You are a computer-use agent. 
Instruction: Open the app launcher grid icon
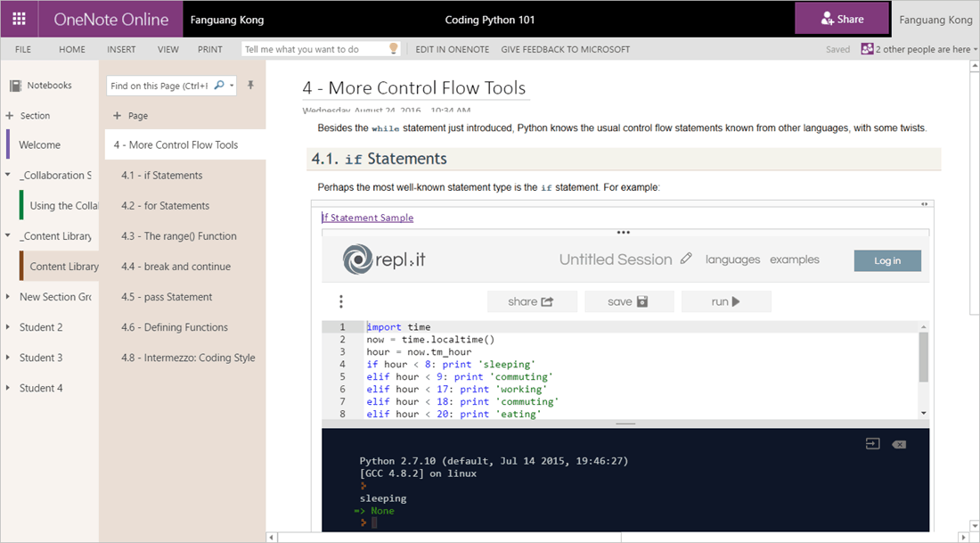click(20, 19)
